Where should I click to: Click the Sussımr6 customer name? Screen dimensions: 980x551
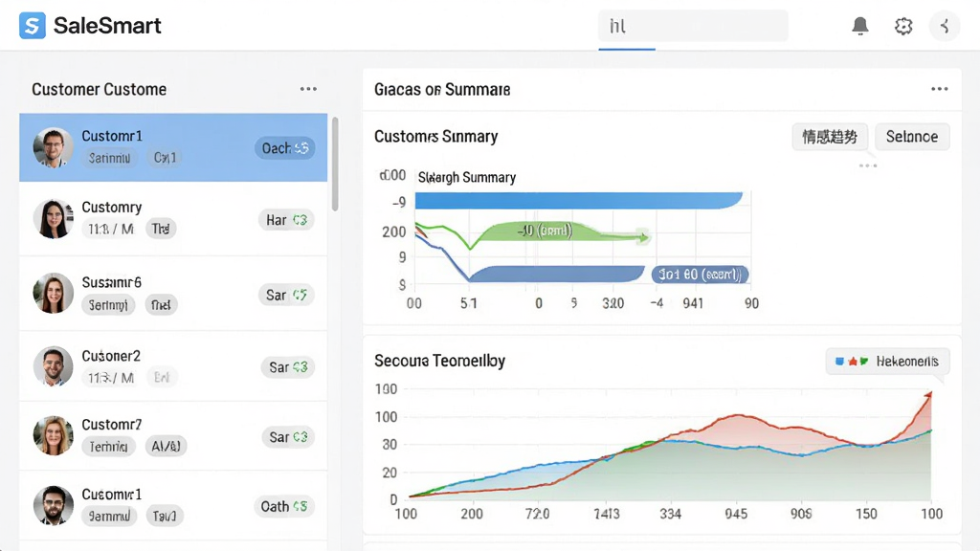click(x=112, y=282)
